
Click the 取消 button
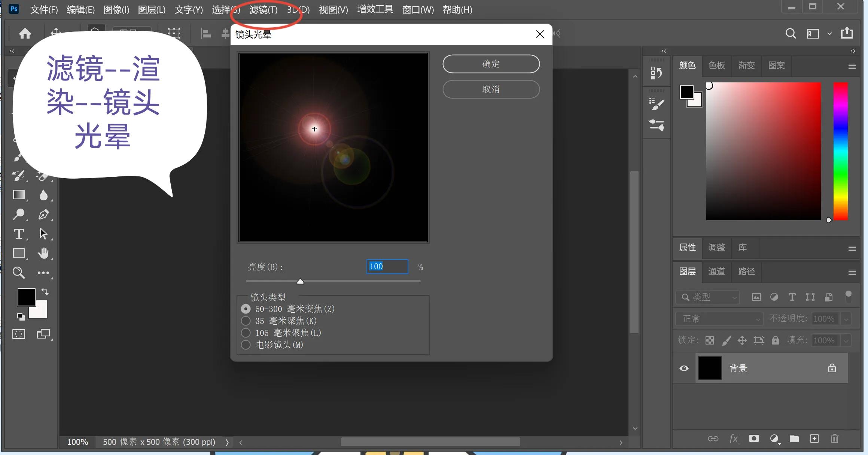491,89
